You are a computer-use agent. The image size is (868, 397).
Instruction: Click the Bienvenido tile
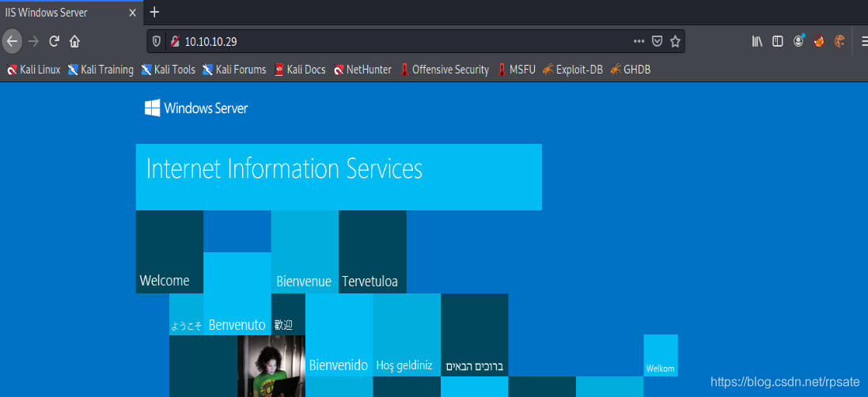coord(339,335)
